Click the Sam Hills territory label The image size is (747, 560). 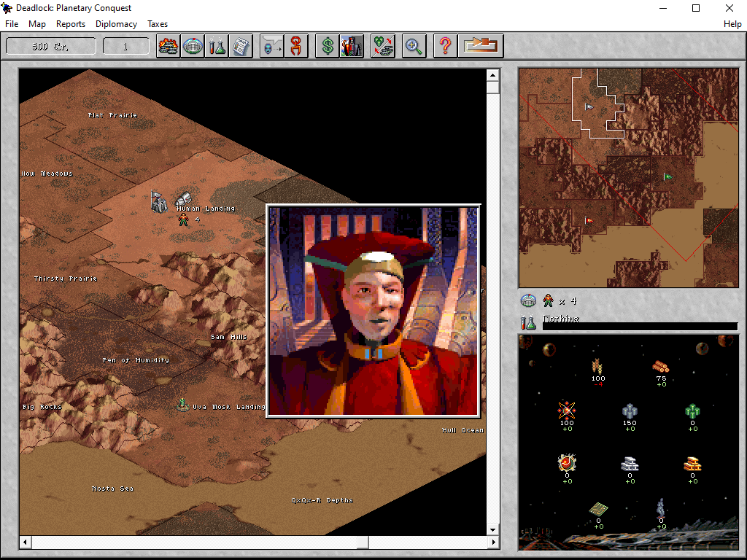pos(228,337)
